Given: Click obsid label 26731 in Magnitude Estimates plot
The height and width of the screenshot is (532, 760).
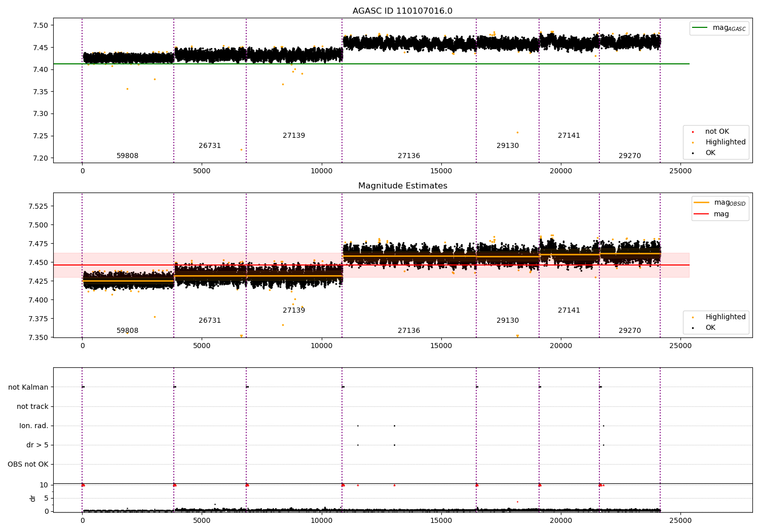Looking at the screenshot, I should pyautogui.click(x=210, y=321).
